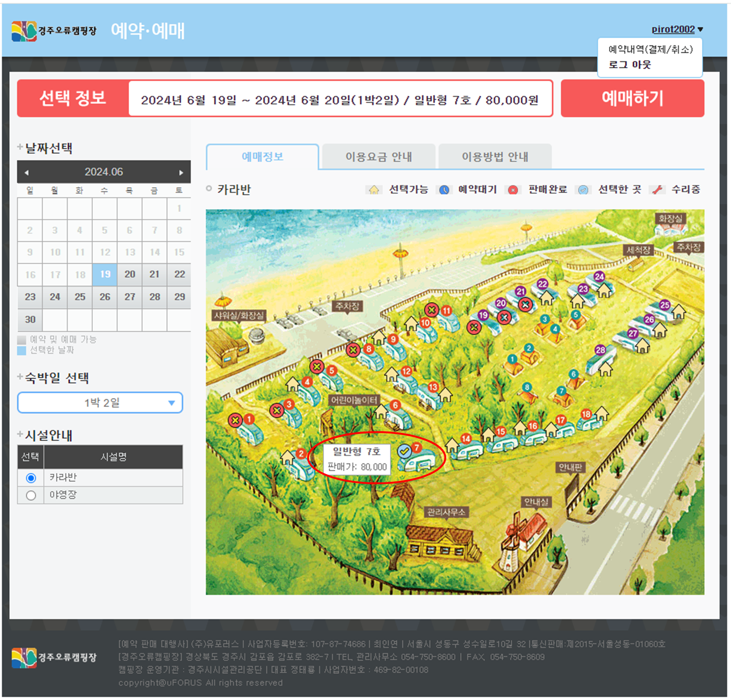
Task: Go to next month in calendar
Action: 181,172
